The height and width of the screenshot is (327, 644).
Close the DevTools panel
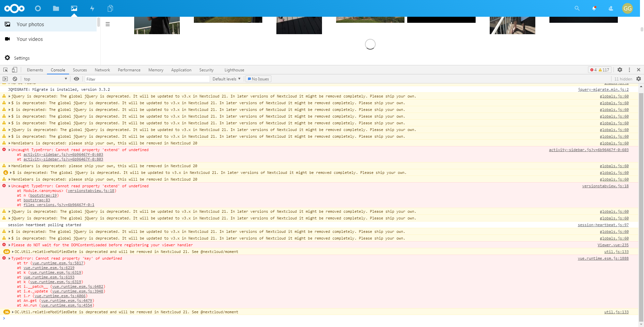coord(639,70)
